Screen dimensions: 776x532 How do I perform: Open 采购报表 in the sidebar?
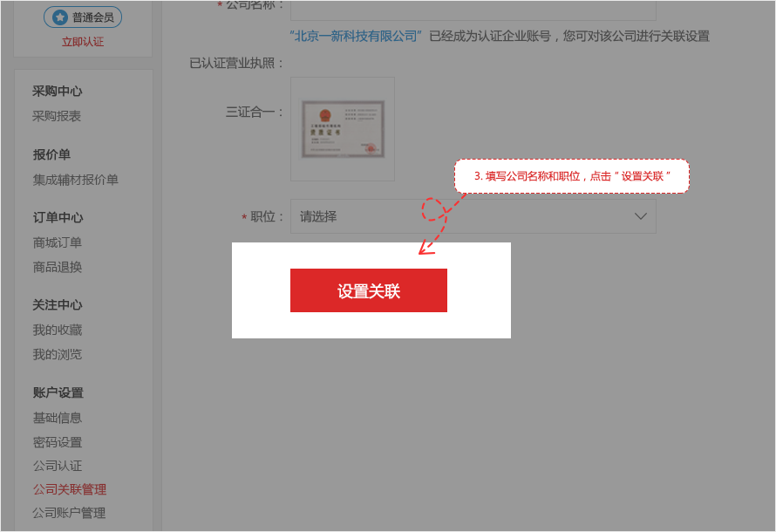57,116
